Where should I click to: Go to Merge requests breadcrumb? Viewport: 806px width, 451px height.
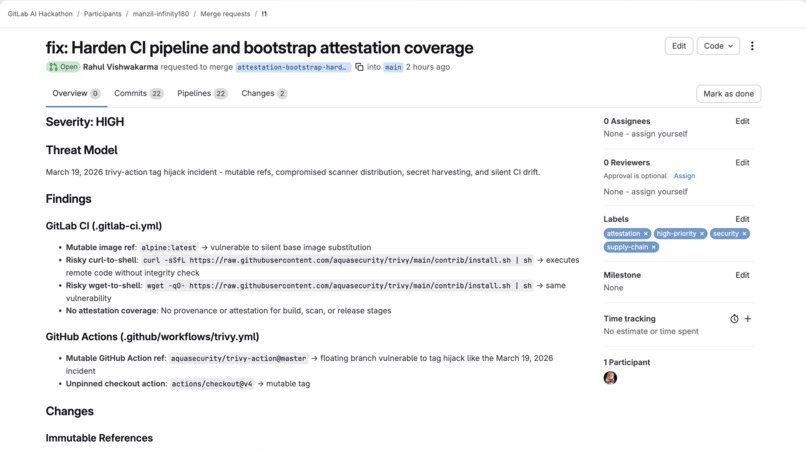click(225, 14)
